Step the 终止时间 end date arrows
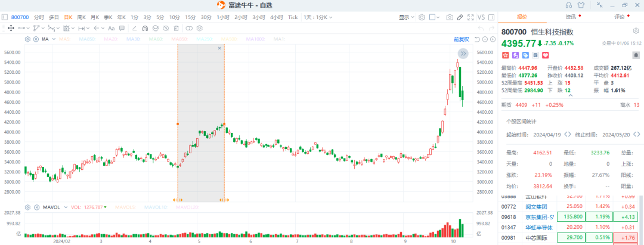The height and width of the screenshot is (245, 644). point(637,134)
